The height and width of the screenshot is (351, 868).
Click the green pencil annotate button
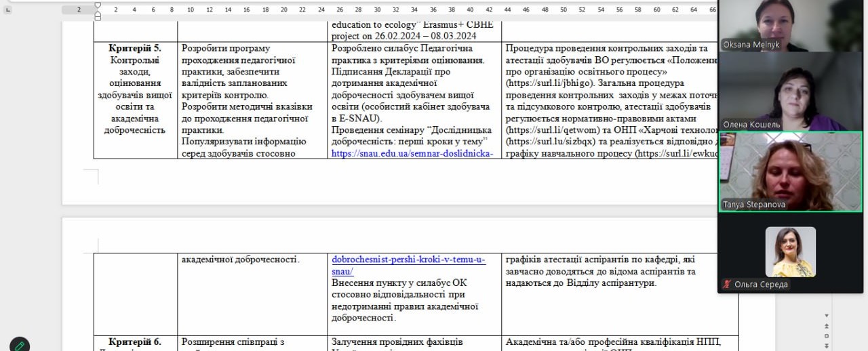[x=20, y=346]
